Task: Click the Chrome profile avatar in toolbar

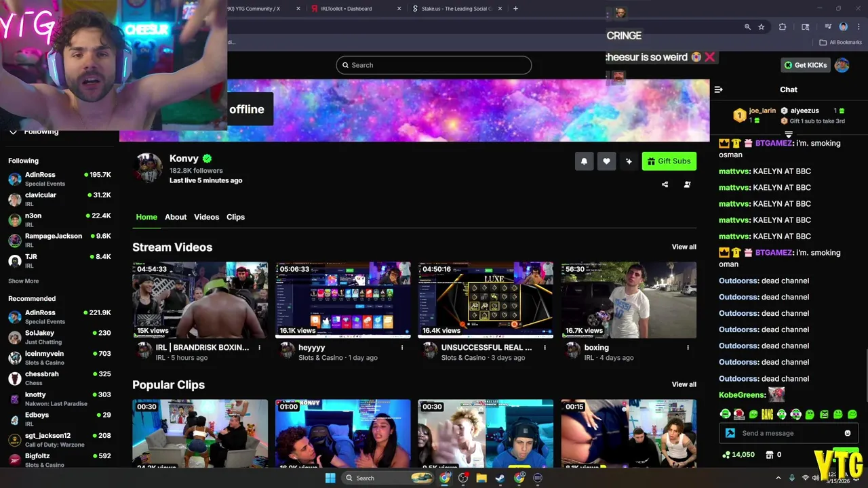Action: (844, 27)
